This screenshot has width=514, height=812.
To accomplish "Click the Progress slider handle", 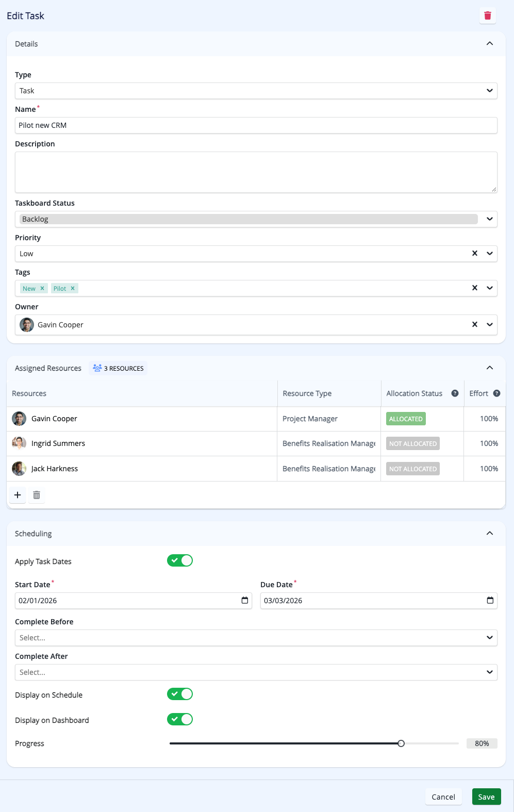I will point(401,743).
